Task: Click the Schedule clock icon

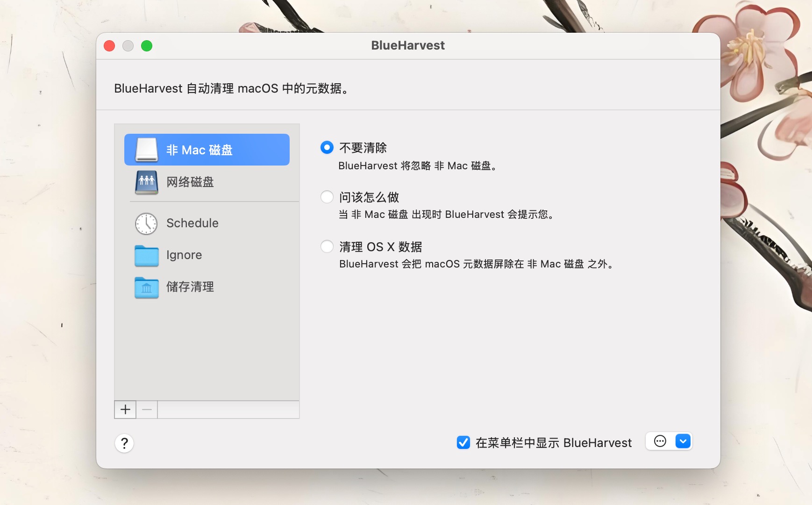Action: (146, 224)
